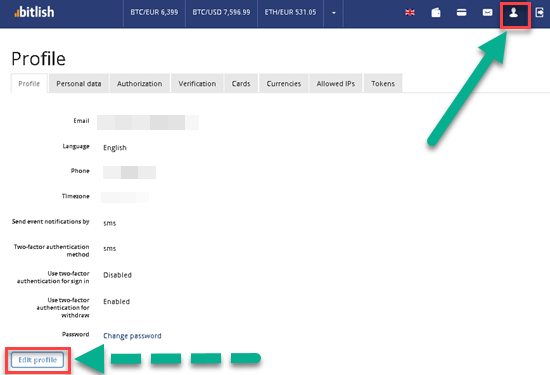Click the sms value for event notifications
The image size is (550, 375).
pyautogui.click(x=109, y=223)
